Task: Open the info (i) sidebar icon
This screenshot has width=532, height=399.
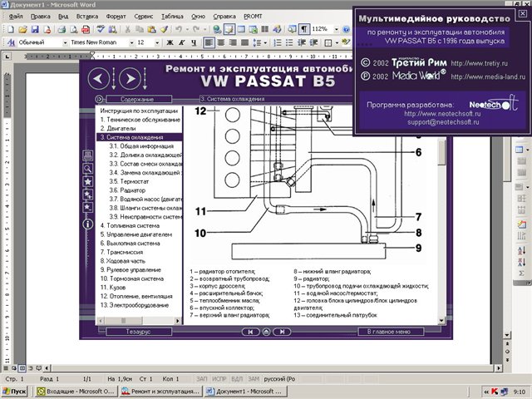Action: [88, 224]
